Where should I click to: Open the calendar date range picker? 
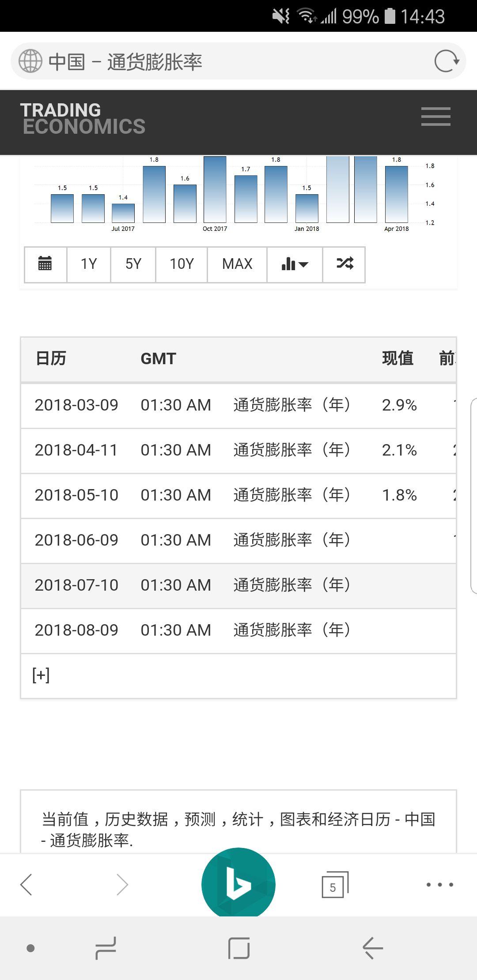click(45, 264)
